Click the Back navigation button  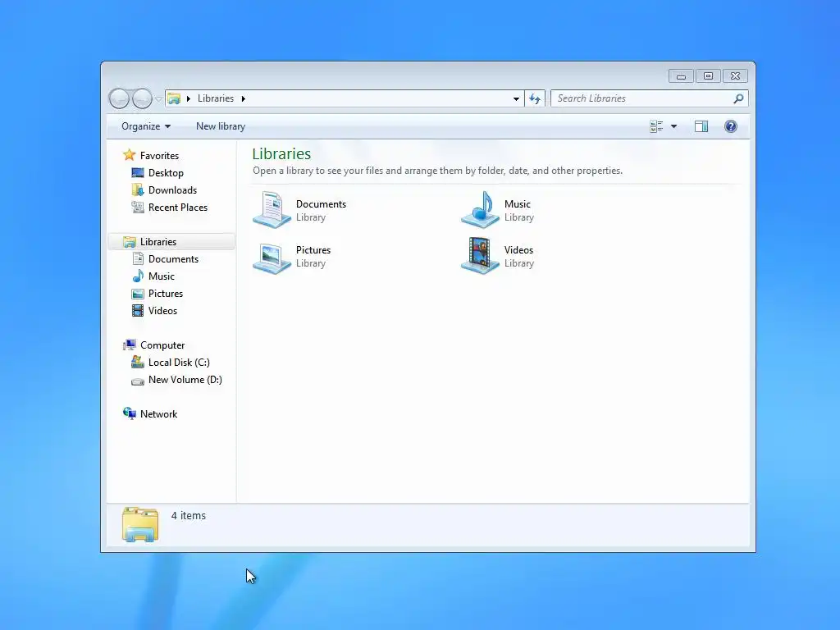[x=119, y=98]
